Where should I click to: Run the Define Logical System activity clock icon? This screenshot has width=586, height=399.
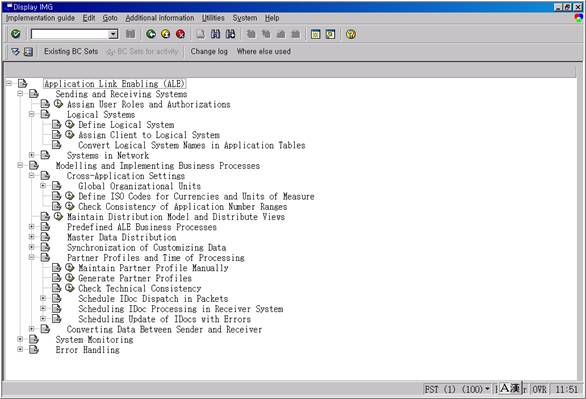(x=70, y=124)
